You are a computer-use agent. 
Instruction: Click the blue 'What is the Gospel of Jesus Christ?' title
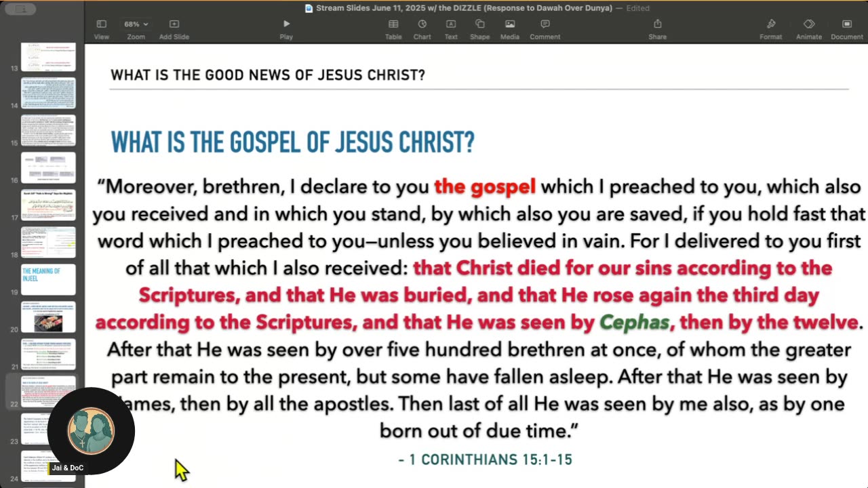pos(293,142)
